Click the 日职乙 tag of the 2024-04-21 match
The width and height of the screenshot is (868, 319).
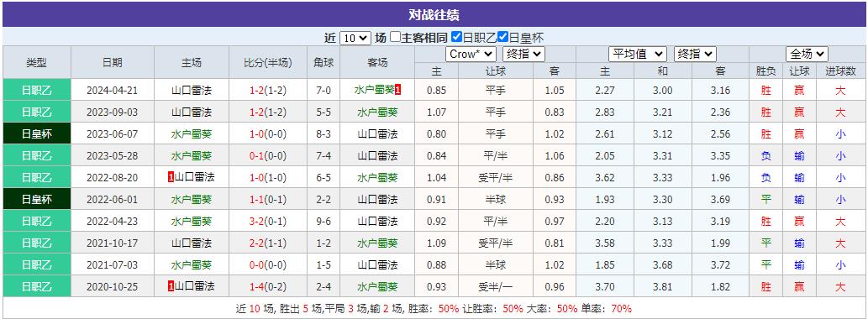coord(36,90)
